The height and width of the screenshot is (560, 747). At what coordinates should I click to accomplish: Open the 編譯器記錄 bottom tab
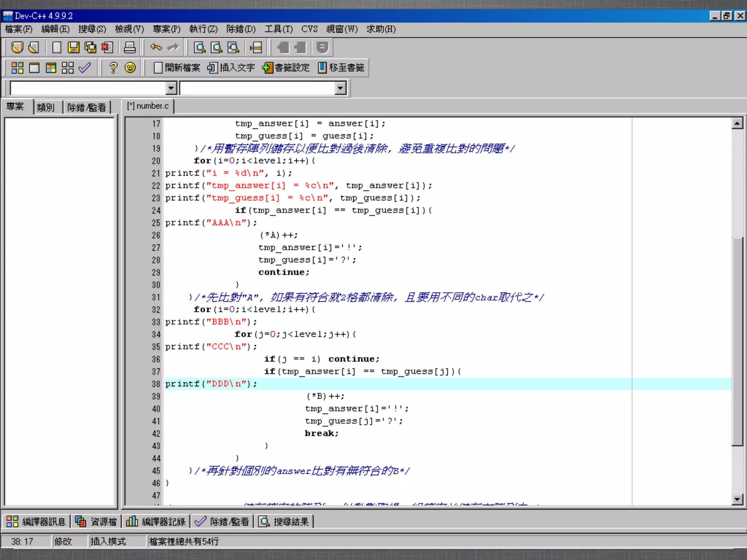pos(156,522)
